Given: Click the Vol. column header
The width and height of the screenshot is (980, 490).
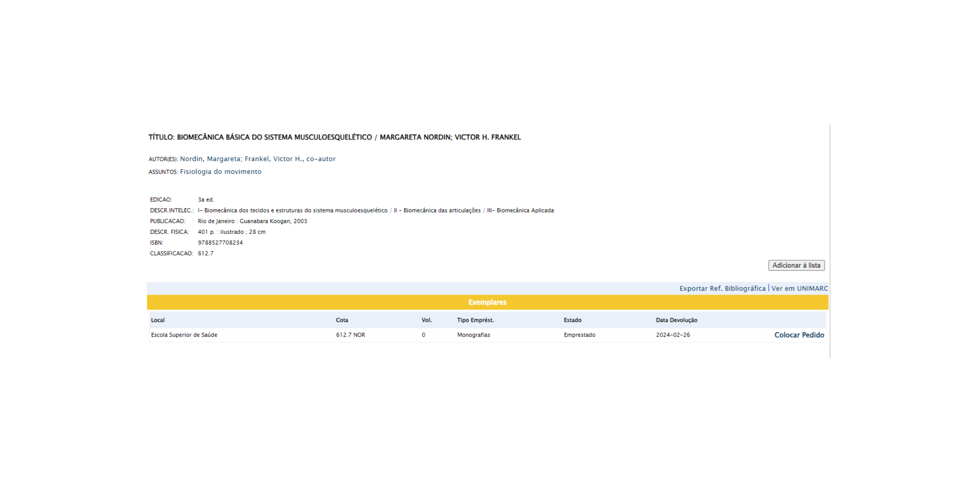Looking at the screenshot, I should [426, 320].
